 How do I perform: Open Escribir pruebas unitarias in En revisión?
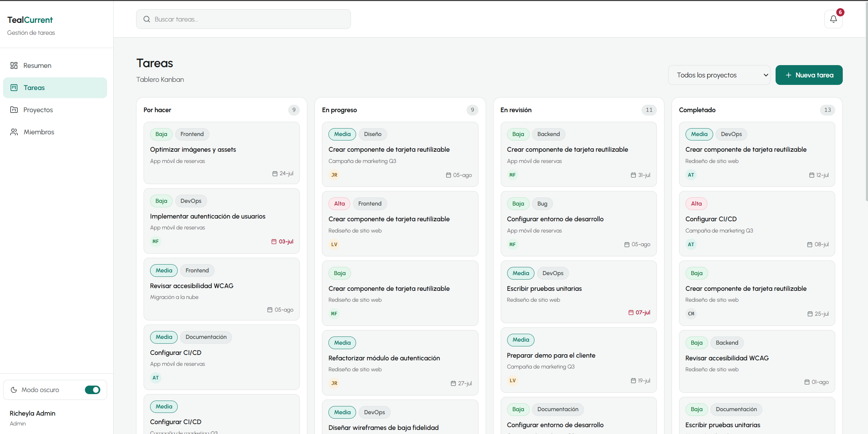click(578, 292)
